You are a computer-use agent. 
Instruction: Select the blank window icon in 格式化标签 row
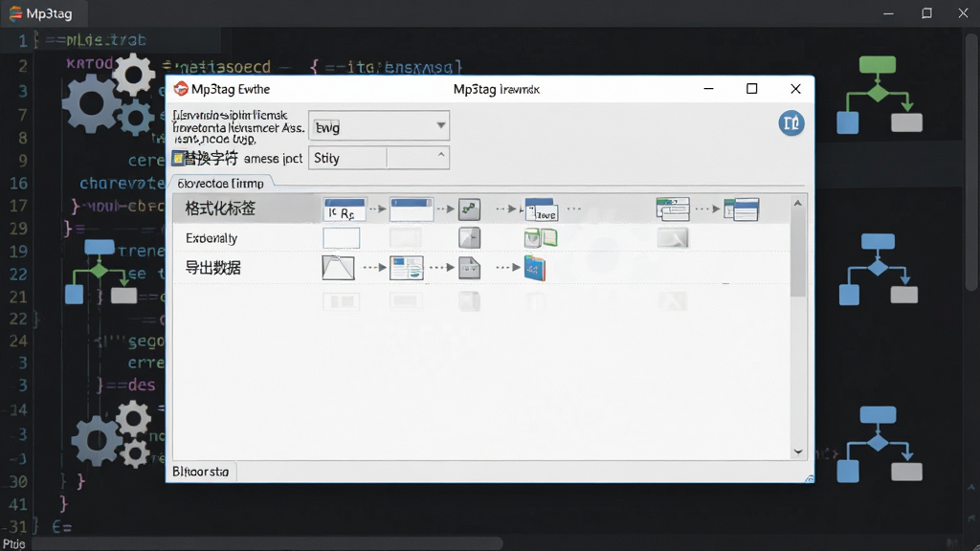click(412, 209)
